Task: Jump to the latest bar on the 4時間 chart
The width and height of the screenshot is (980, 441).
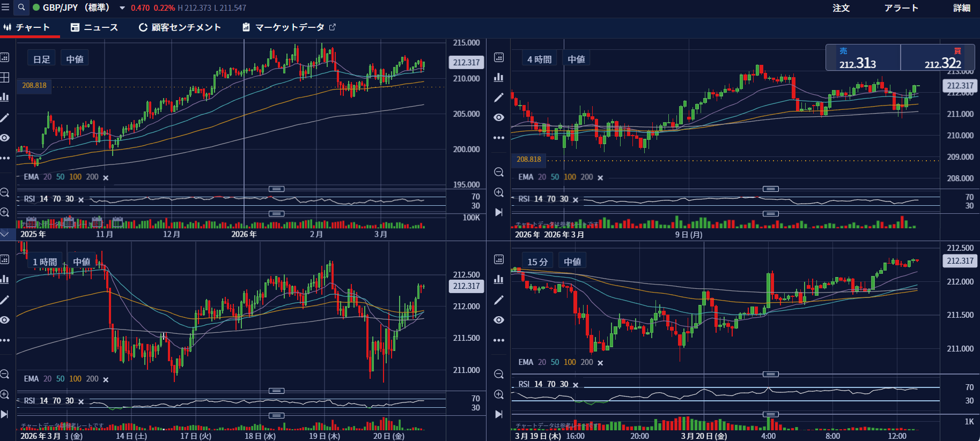Action: coord(499,212)
